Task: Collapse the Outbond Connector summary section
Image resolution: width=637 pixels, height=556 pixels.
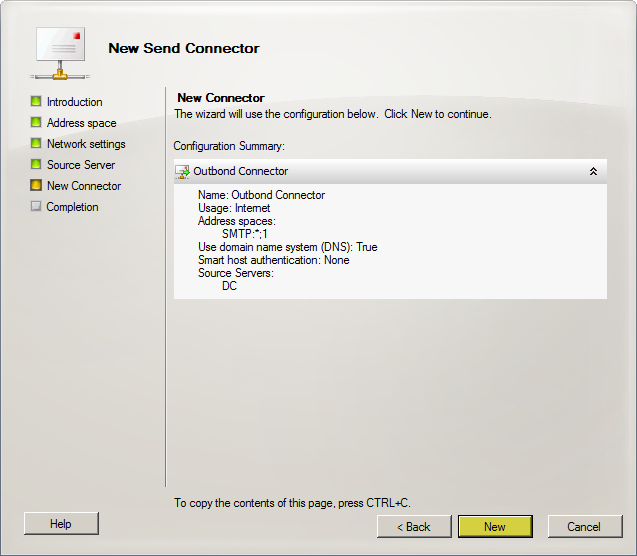Action: click(593, 171)
